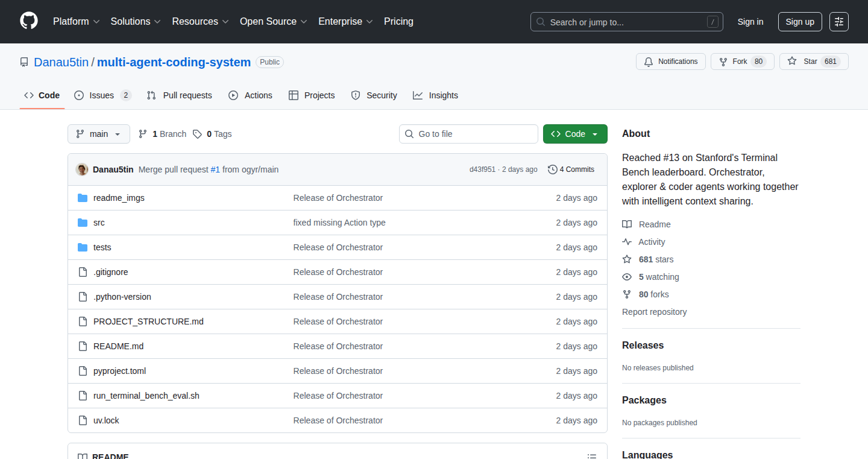This screenshot has width=868, height=459.
Task: Open PROJECT_STRUCTURE.md file
Action: [148, 321]
